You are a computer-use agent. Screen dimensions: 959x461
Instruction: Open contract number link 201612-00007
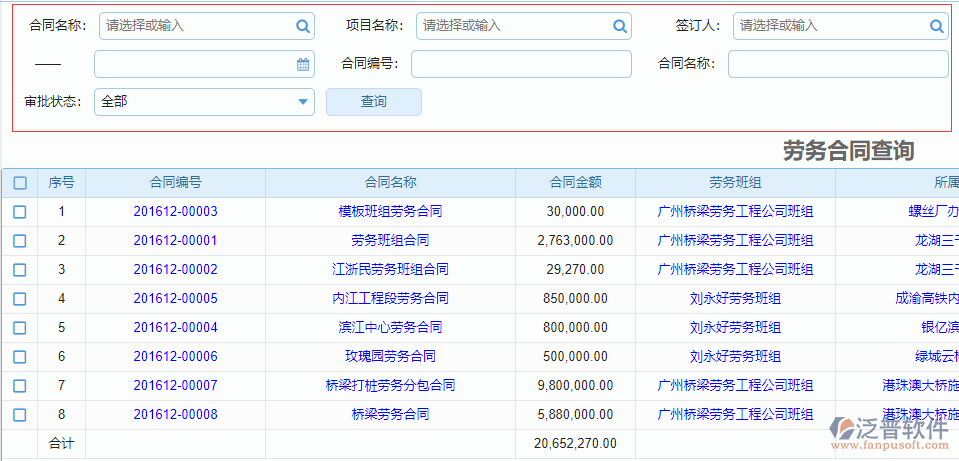pyautogui.click(x=175, y=386)
